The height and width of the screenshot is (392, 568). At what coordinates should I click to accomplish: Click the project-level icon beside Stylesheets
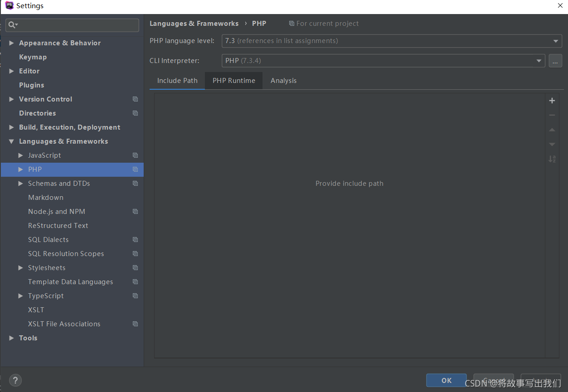(135, 268)
